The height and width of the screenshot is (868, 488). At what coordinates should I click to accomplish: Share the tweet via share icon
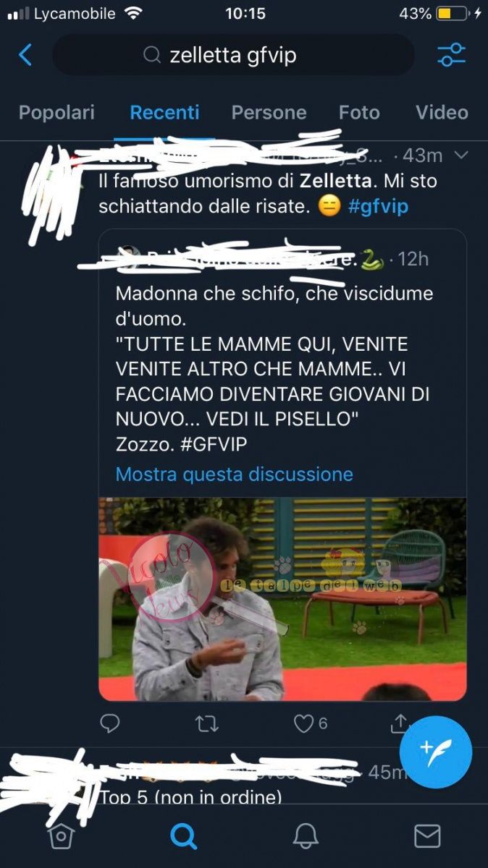coord(400,723)
